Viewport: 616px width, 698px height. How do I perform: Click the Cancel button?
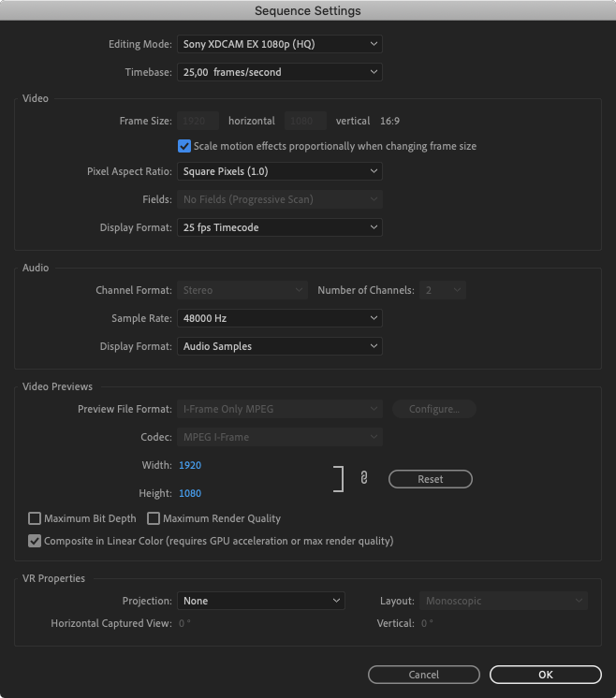(x=424, y=675)
